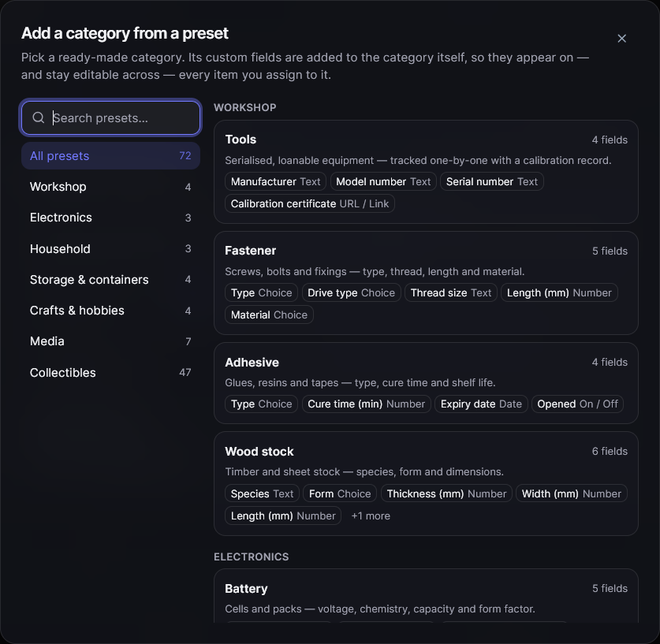Click the '4 fields' label on Tools
Viewport: 660px width, 644px height.
tap(610, 140)
